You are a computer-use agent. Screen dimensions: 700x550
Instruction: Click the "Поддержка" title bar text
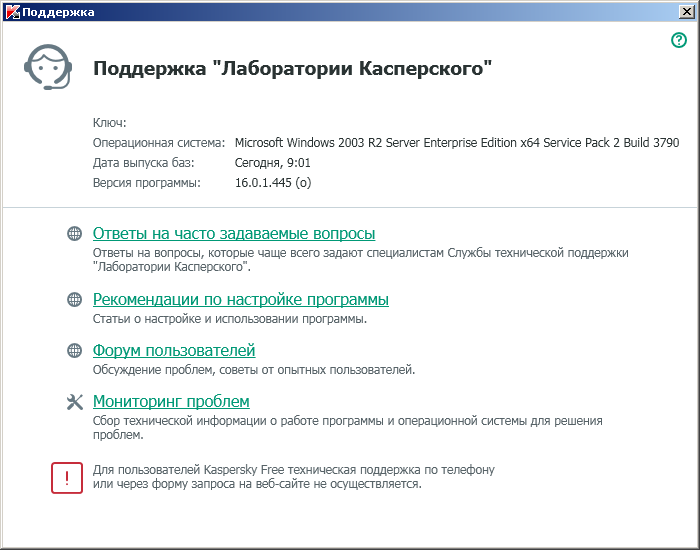point(58,12)
